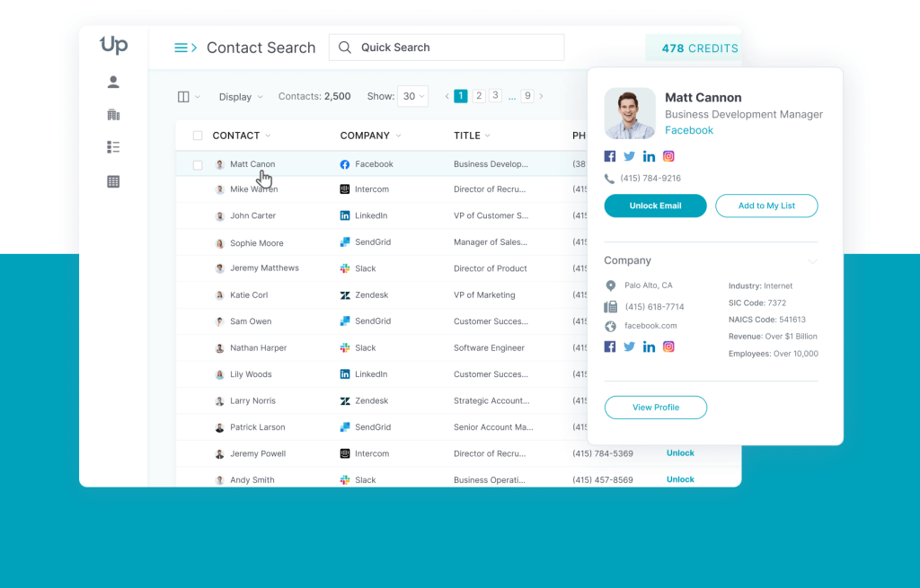Click the VP of Marketing title cell
This screenshot has width=920, height=588.
click(484, 295)
